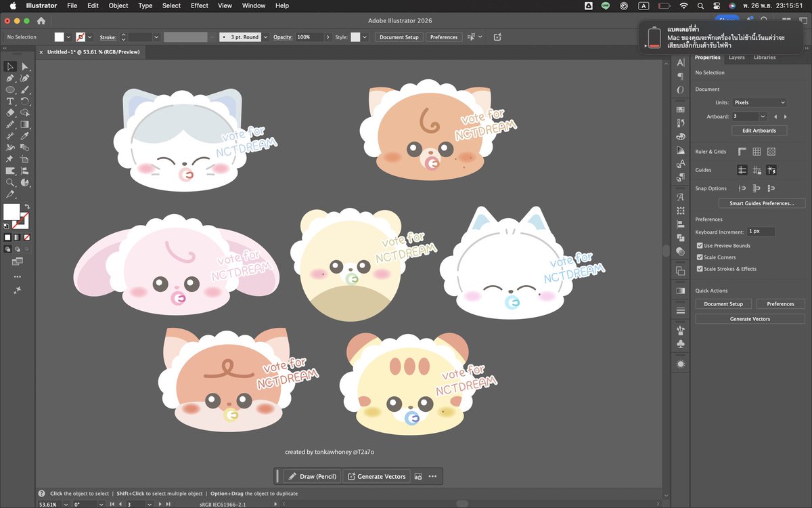812x508 pixels.
Task: Select the Paintbrush tool
Action: [x=24, y=89]
